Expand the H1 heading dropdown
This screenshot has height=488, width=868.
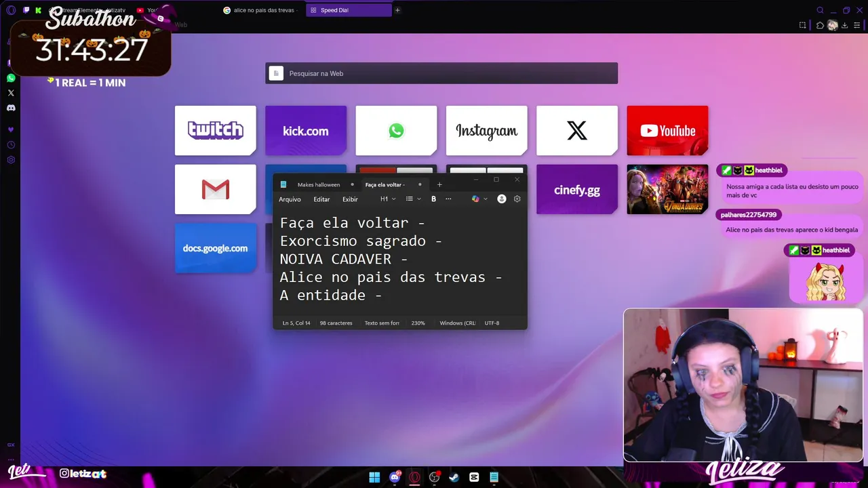coord(387,199)
